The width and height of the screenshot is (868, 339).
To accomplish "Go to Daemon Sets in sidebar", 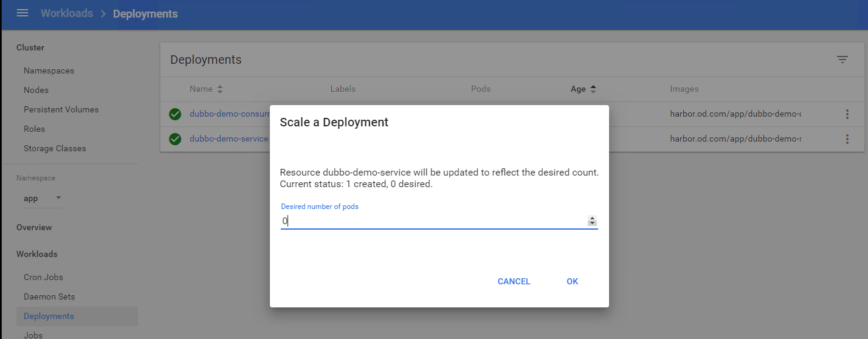I will pos(49,296).
